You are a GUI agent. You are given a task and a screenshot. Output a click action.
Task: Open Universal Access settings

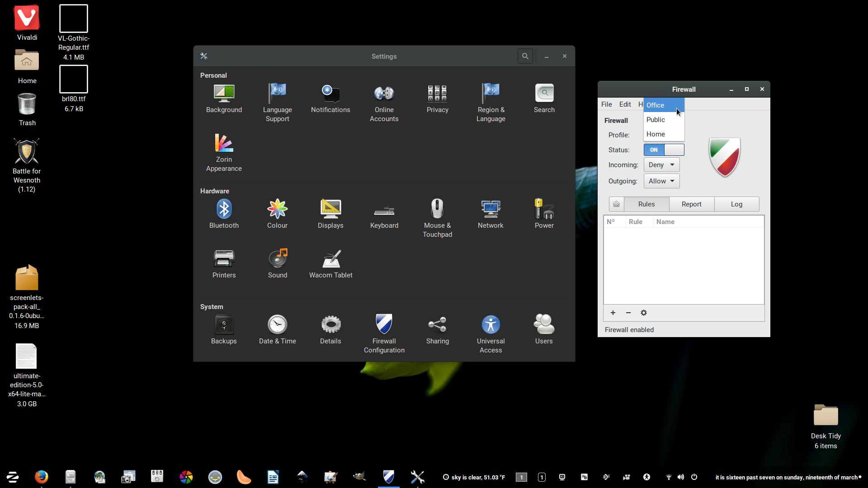point(491,325)
